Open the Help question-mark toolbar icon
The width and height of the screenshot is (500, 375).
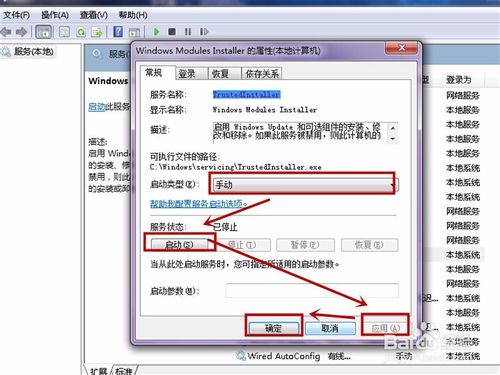118,32
